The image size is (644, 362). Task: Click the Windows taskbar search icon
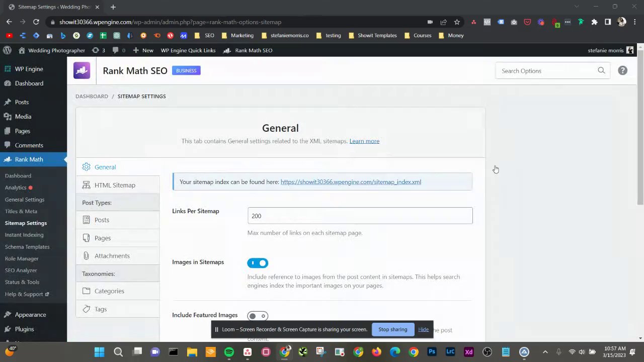pyautogui.click(x=118, y=352)
